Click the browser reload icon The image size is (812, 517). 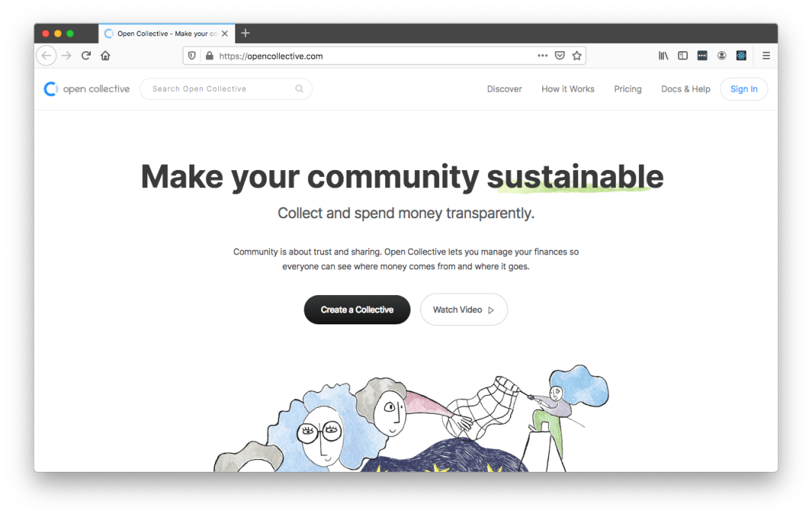tap(86, 56)
